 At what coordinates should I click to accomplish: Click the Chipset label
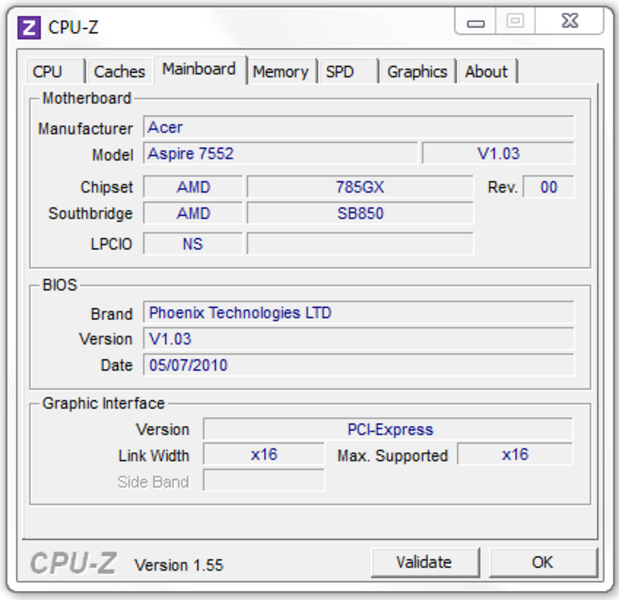pyautogui.click(x=107, y=187)
